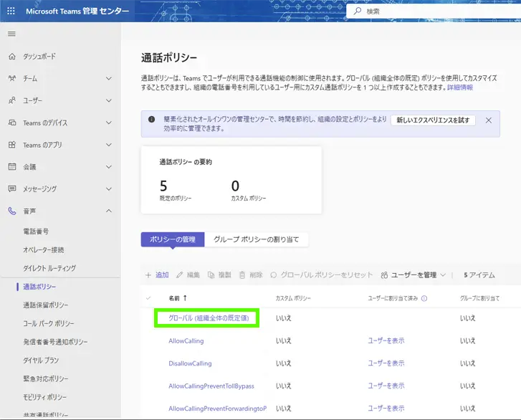Click the Teams のデバイス icon
This screenshot has width=521, height=420.
[12, 123]
